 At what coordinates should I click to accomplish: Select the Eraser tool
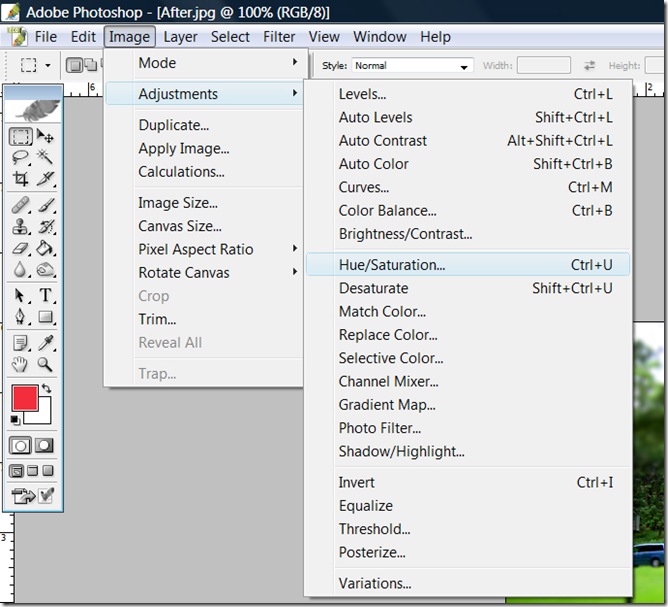point(20,248)
